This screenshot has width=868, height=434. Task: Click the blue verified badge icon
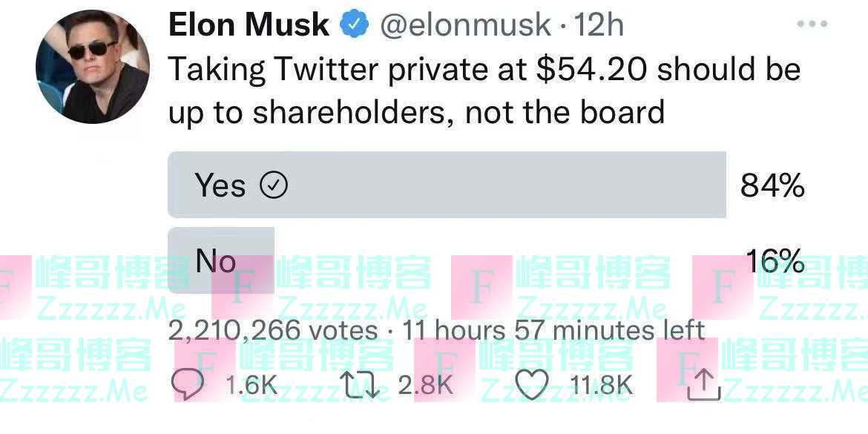[354, 25]
